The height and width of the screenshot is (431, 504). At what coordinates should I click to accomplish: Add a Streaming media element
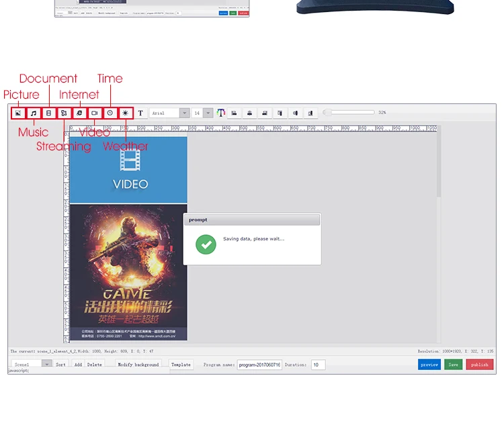[64, 113]
